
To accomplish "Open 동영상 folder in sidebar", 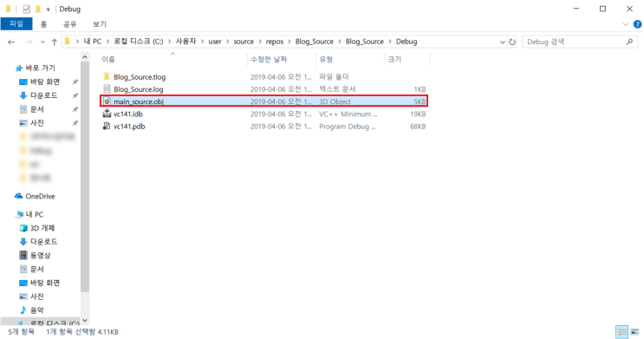I will (40, 255).
